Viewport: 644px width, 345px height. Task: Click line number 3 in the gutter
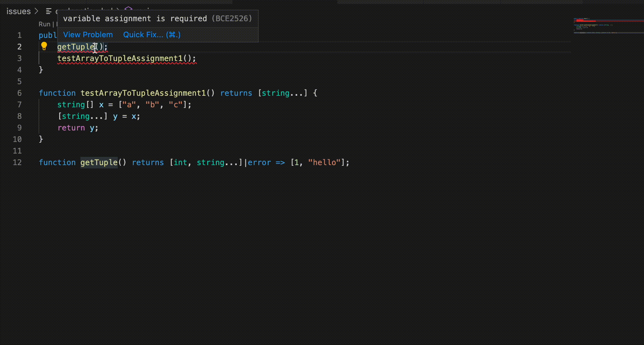[19, 58]
